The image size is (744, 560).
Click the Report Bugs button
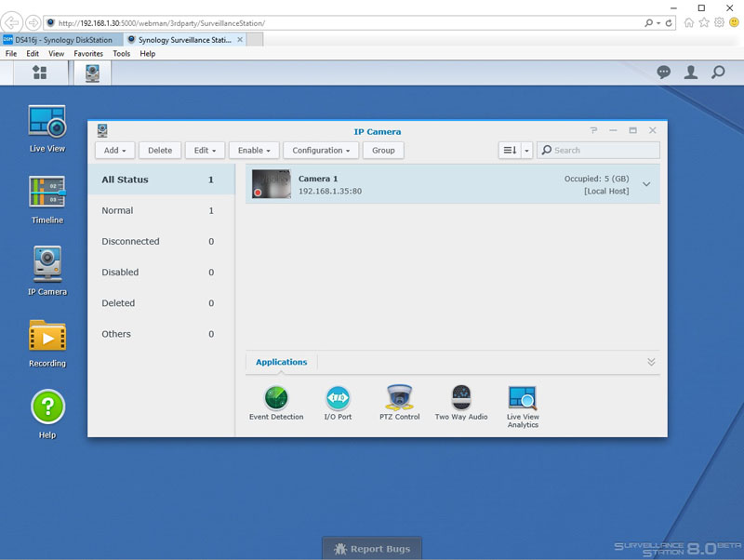tap(372, 549)
